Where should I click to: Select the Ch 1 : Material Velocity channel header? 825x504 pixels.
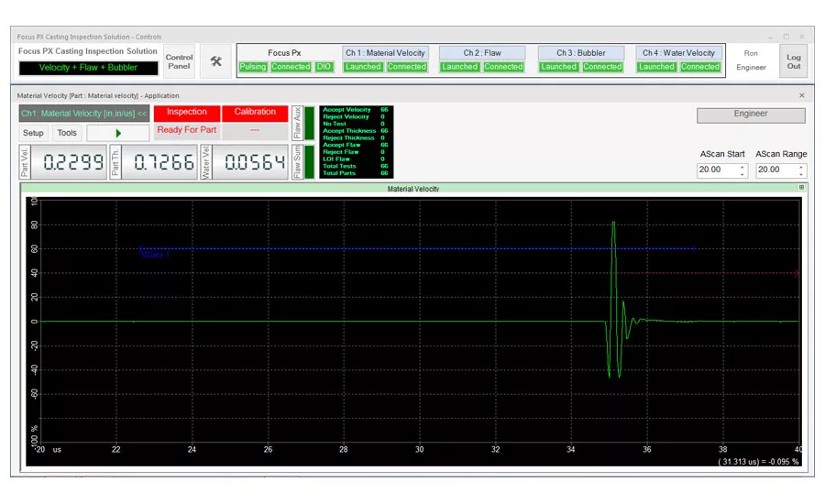pos(385,52)
